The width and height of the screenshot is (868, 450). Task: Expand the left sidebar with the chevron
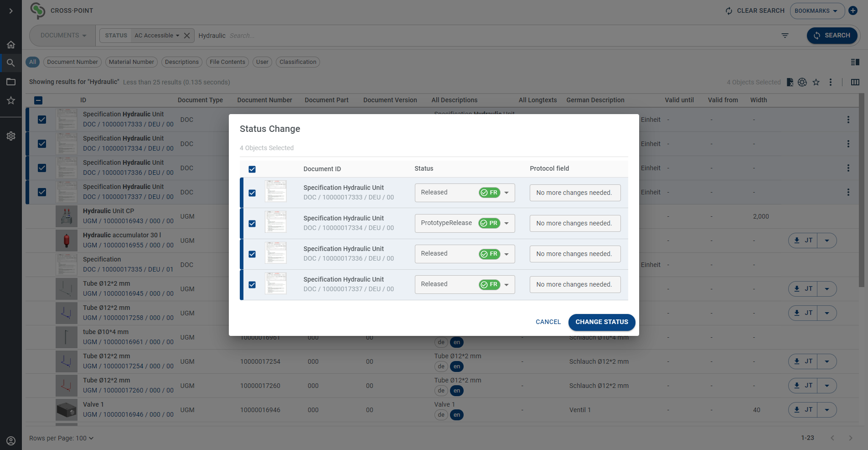tap(11, 11)
